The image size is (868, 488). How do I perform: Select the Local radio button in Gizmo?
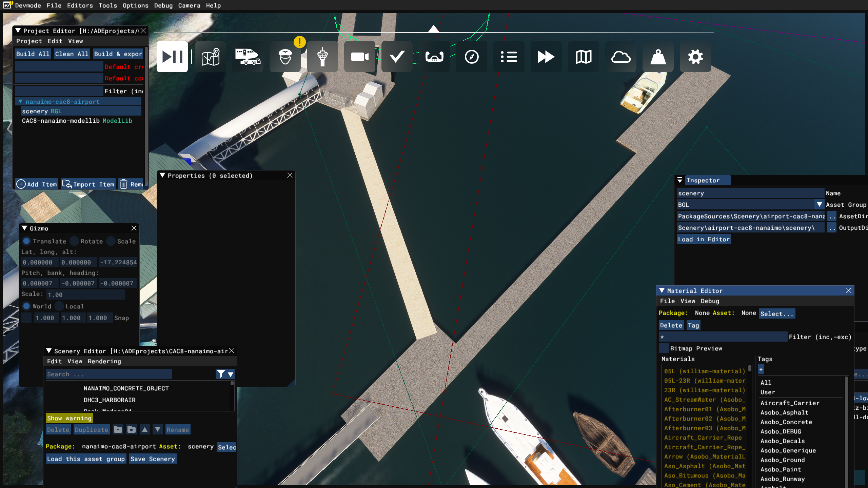click(x=59, y=306)
